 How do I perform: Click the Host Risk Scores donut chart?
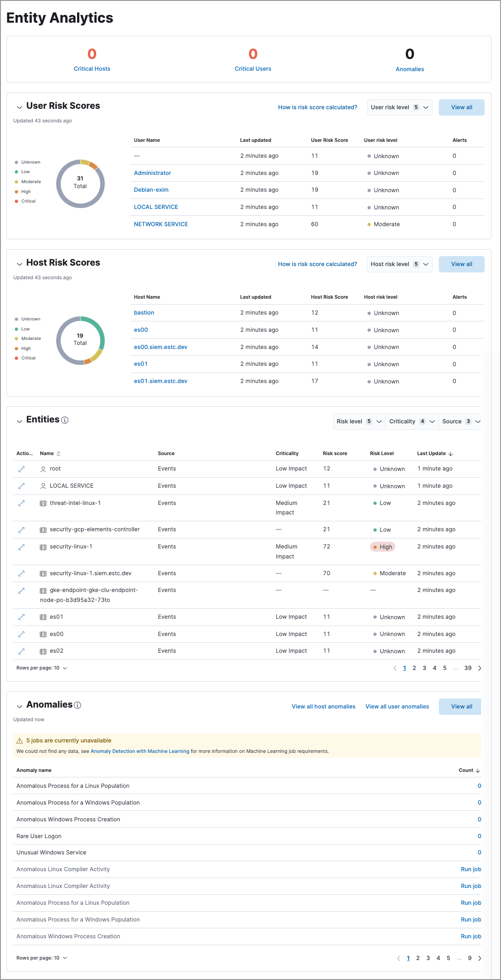pos(80,340)
